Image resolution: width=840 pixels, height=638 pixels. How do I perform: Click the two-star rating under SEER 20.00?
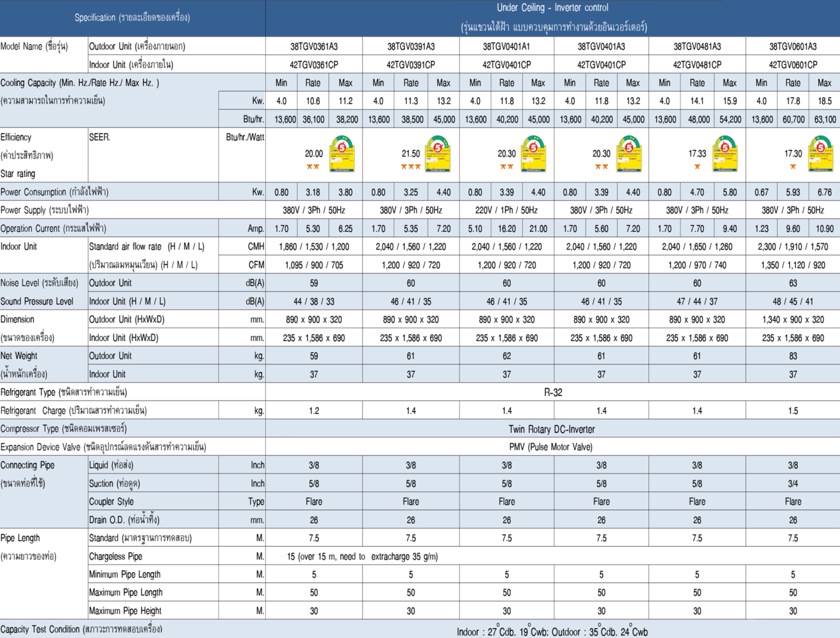pyautogui.click(x=313, y=167)
